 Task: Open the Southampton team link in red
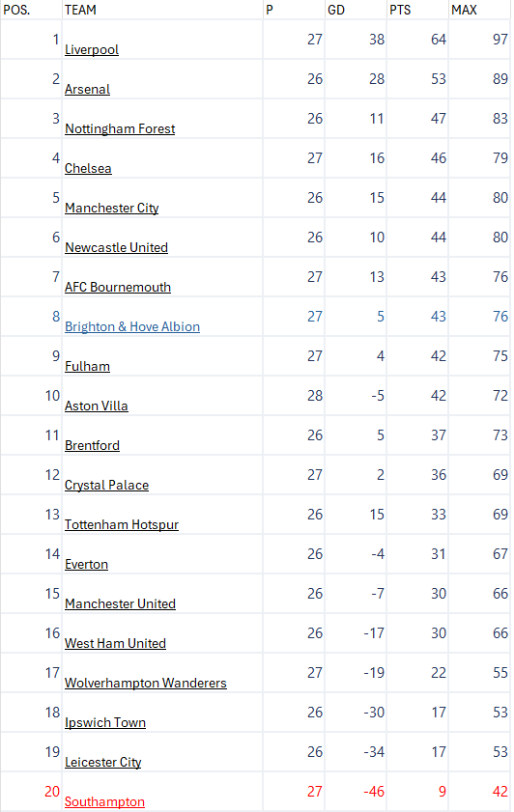(x=104, y=802)
